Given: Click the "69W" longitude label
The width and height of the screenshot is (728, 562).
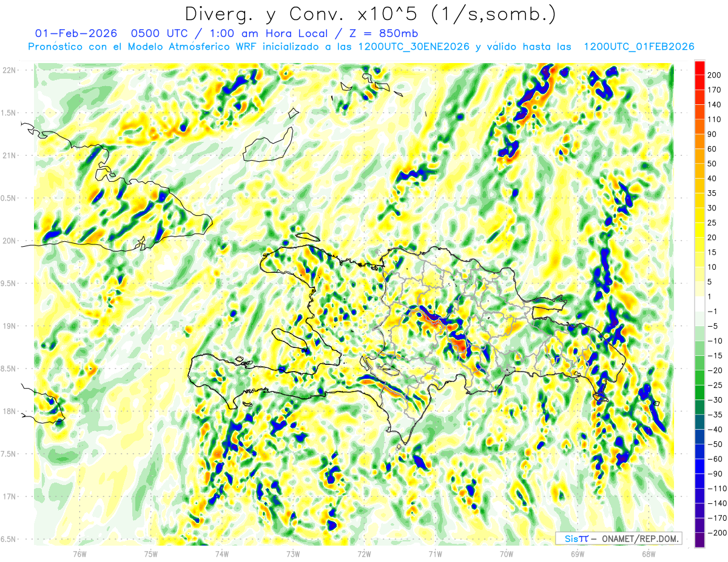Looking at the screenshot, I should pos(578,554).
